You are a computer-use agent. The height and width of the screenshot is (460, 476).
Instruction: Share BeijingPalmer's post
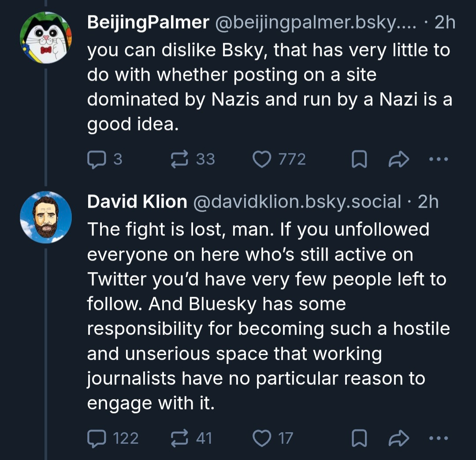(x=398, y=160)
